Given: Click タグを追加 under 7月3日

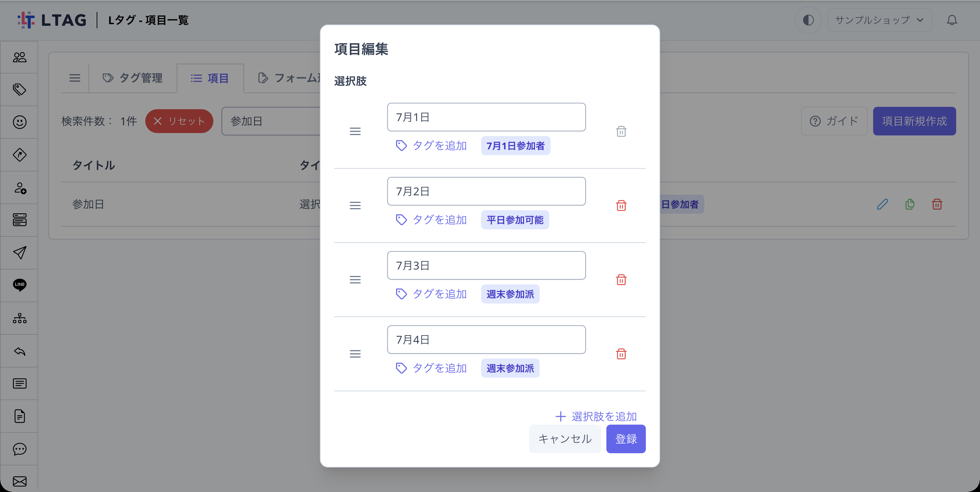Looking at the screenshot, I should [x=431, y=294].
